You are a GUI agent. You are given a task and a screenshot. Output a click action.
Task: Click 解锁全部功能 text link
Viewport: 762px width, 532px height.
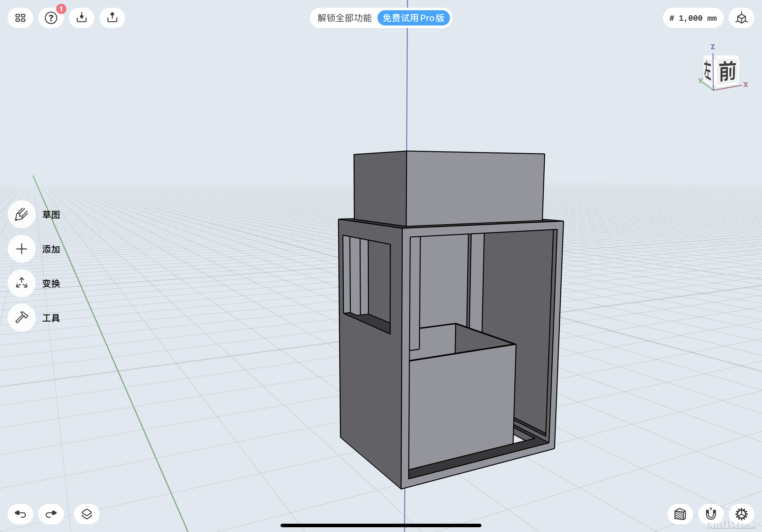(x=344, y=18)
